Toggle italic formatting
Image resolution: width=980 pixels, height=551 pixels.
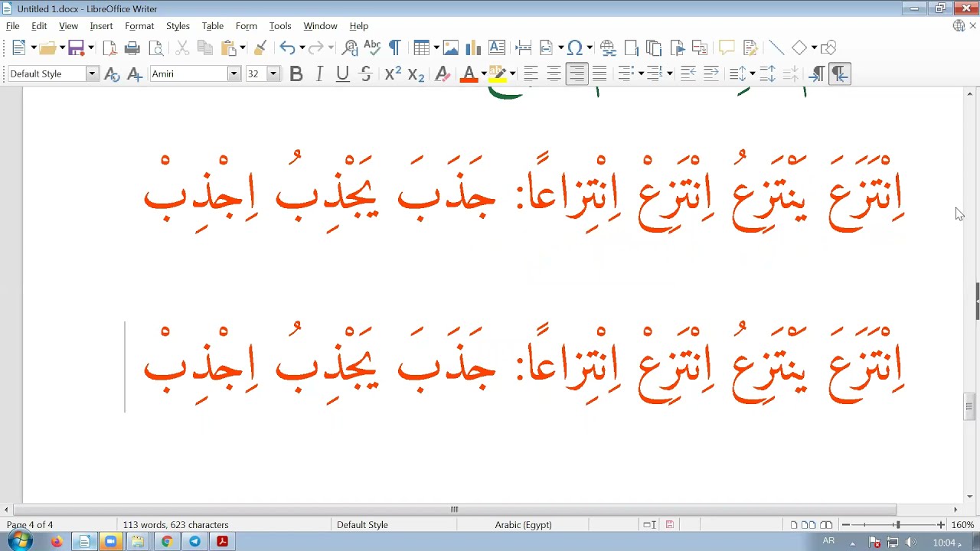tap(319, 73)
